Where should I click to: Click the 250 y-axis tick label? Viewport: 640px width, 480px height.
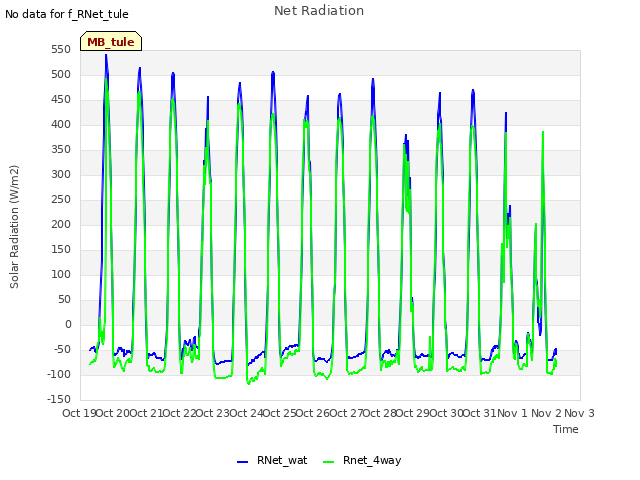[61, 200]
